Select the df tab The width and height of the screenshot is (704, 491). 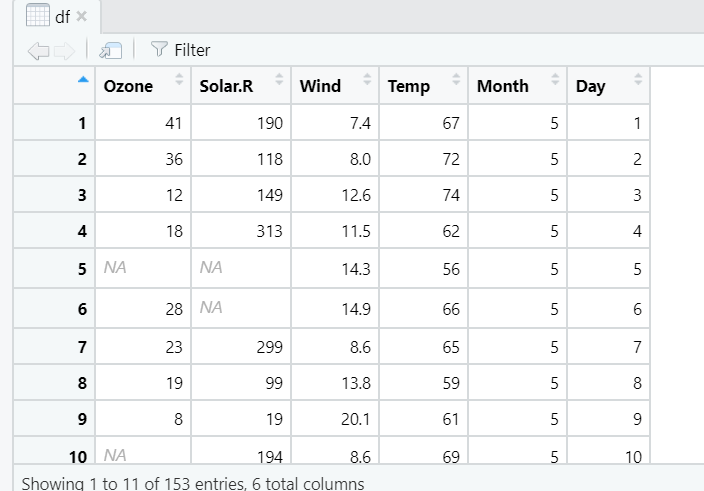point(57,17)
